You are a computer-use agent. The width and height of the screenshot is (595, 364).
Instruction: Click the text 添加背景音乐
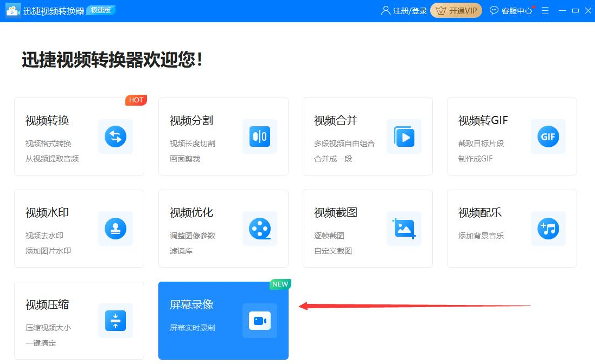point(481,236)
